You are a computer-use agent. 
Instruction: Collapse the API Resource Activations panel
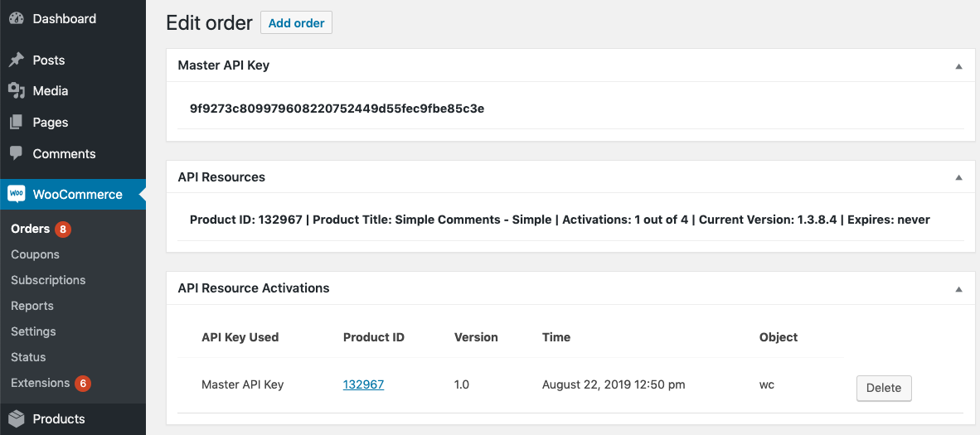(958, 289)
